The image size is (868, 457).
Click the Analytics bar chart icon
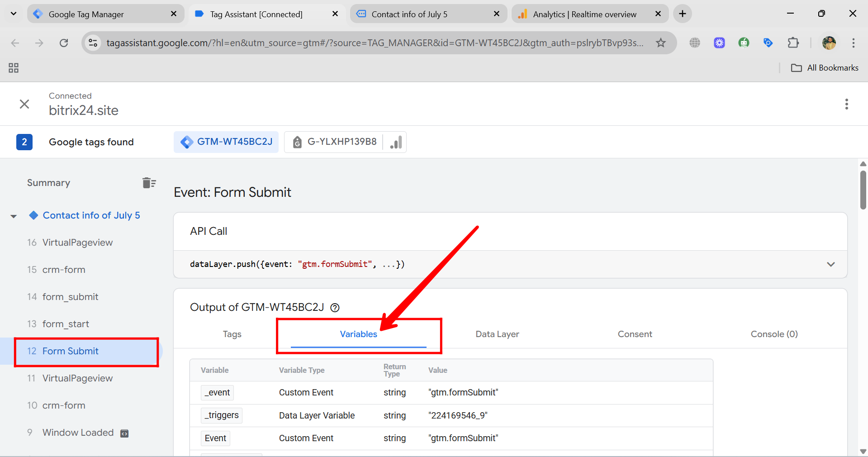(396, 142)
